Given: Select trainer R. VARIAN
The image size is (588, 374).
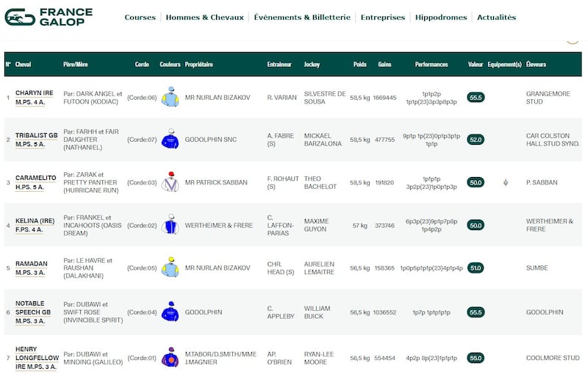Looking at the screenshot, I should click(x=282, y=98).
